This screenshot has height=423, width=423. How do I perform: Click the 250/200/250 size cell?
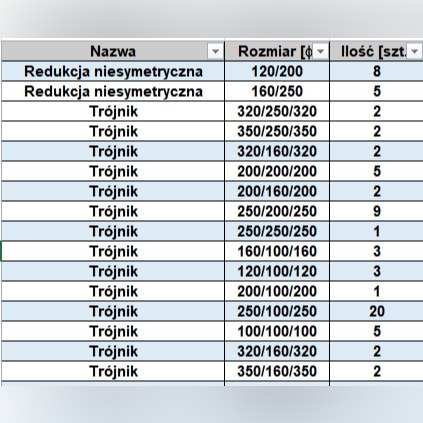(277, 211)
